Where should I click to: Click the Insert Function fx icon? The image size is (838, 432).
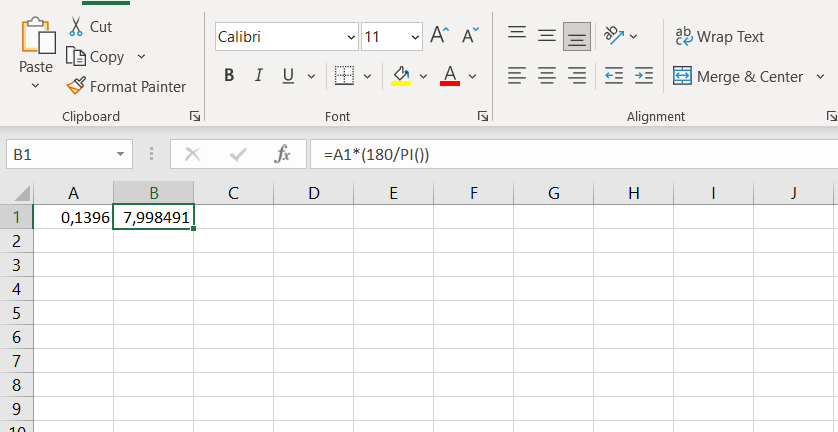point(282,155)
